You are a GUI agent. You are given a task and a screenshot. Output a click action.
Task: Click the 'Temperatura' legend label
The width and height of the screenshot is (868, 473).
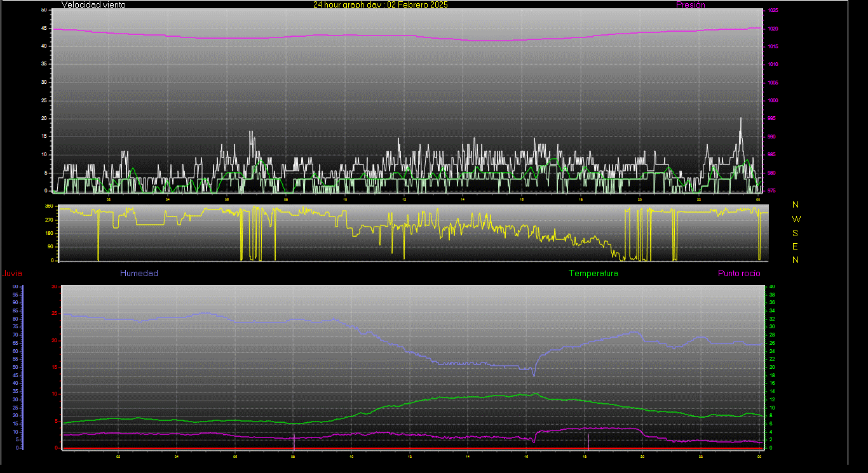(x=593, y=274)
